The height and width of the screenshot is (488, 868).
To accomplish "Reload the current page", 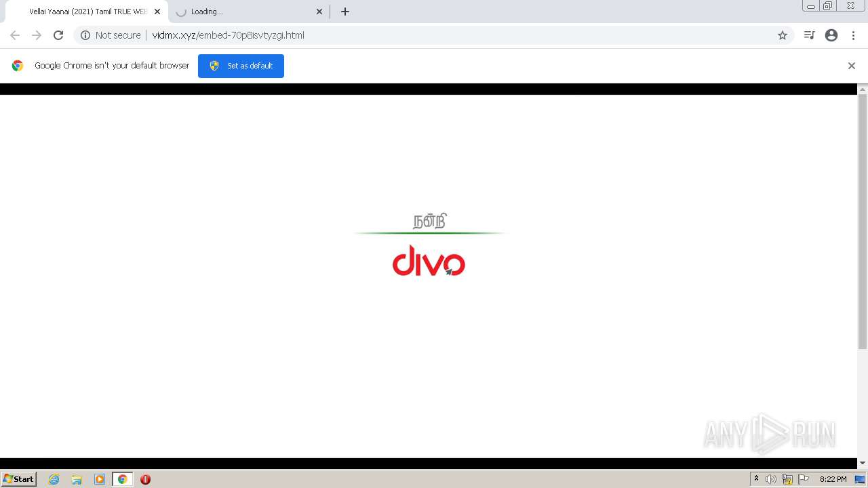I will pos(58,35).
